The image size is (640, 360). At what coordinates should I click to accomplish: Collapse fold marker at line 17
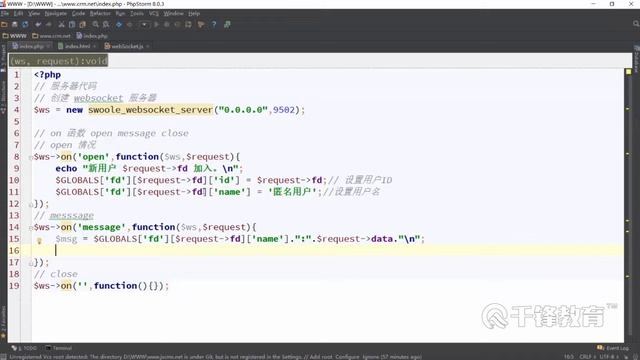[31, 263]
